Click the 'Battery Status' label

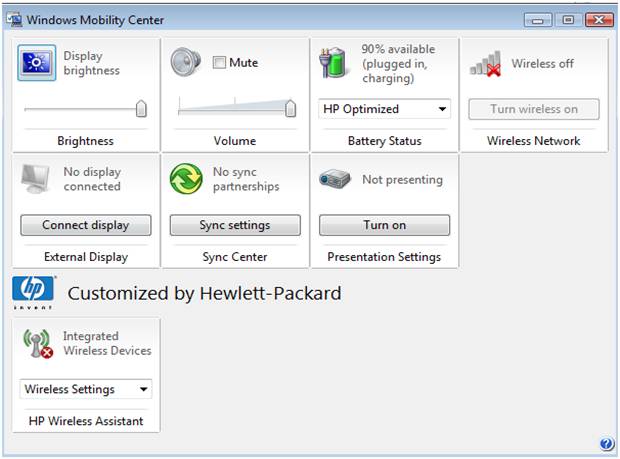(384, 141)
